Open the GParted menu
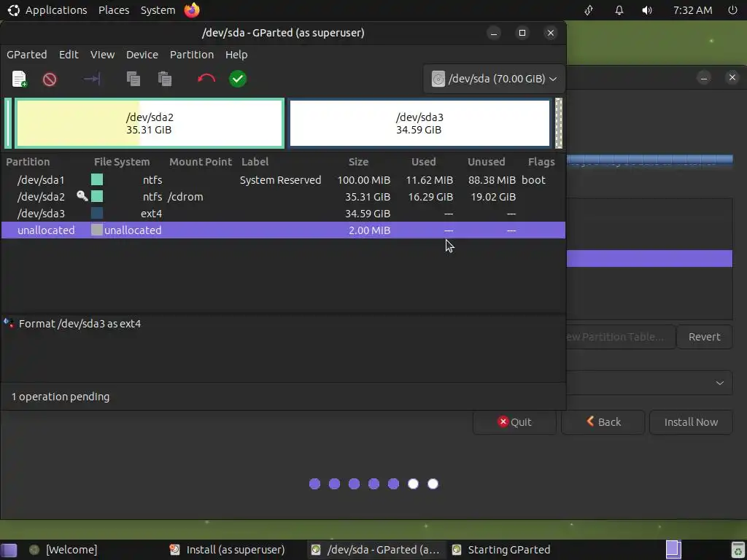The height and width of the screenshot is (560, 747). pyautogui.click(x=27, y=54)
